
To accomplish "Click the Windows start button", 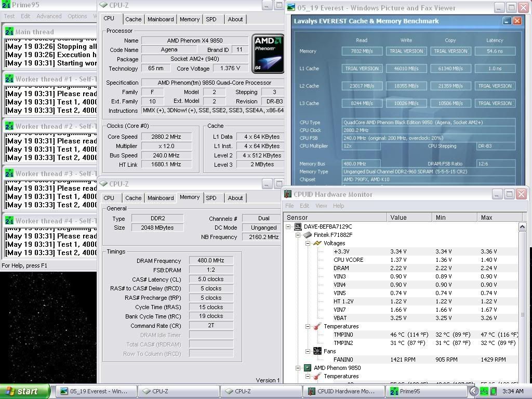I will pos(24,391).
